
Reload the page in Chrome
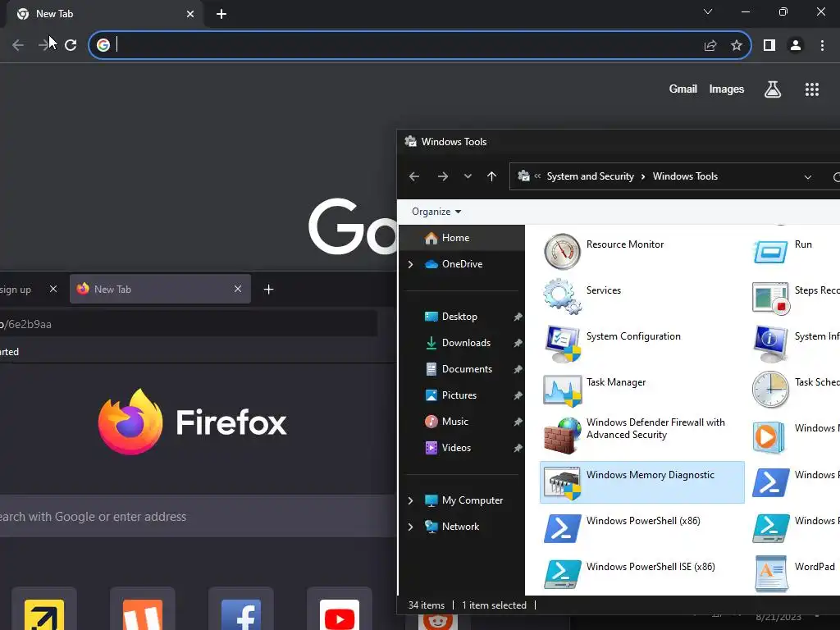coord(71,45)
